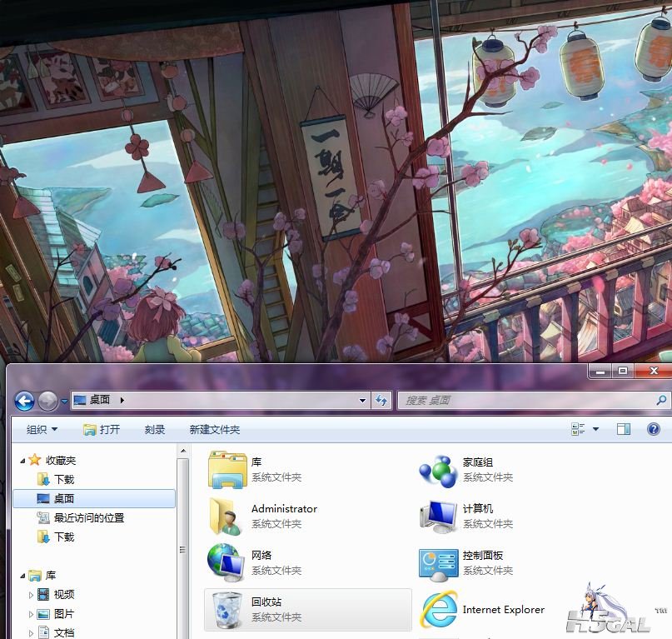Image resolution: width=672 pixels, height=639 pixels.
Task: Maximize the Explorer window
Action: [623, 371]
